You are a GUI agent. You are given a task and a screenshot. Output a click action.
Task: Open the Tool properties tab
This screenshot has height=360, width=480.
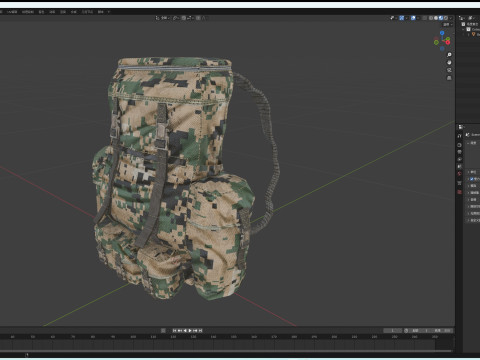tap(459, 136)
